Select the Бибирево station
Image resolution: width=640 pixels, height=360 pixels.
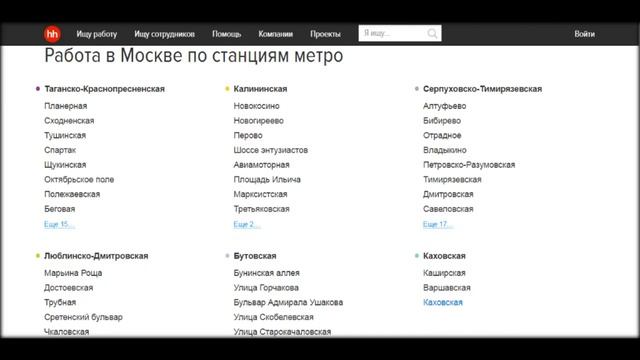[x=442, y=121]
